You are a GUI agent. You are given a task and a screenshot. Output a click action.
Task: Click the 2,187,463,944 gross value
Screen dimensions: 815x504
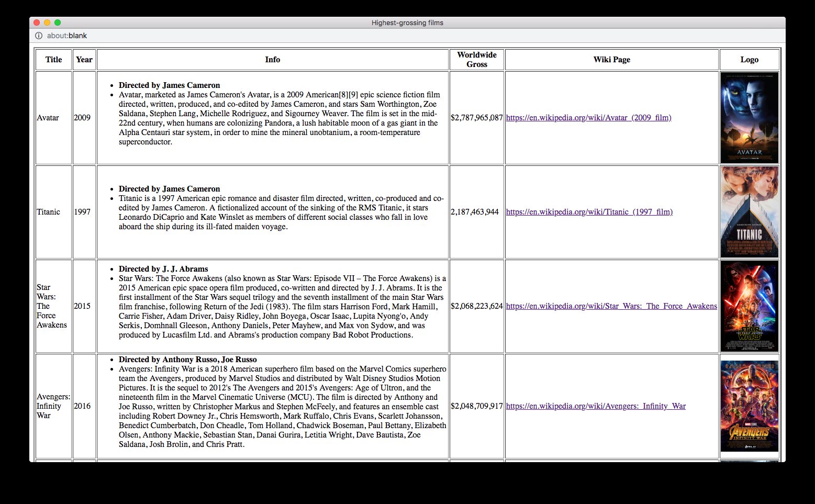(x=475, y=212)
